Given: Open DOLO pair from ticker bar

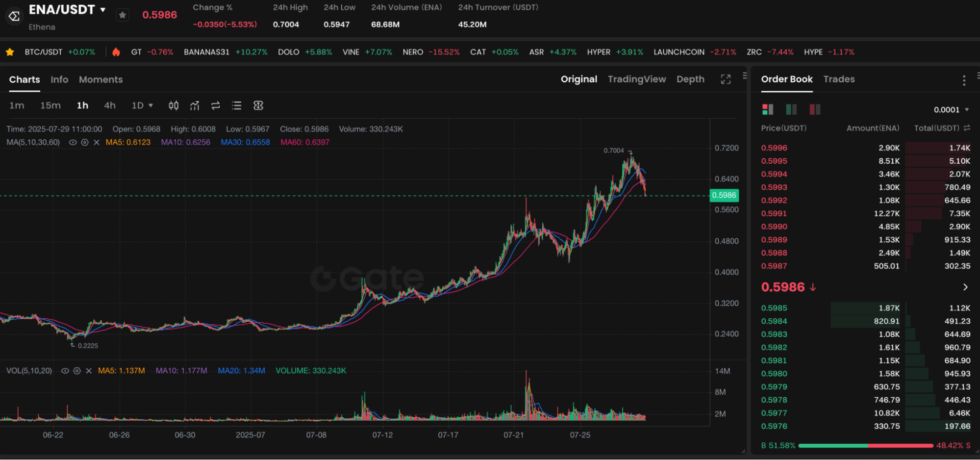Looking at the screenshot, I should click(305, 52).
